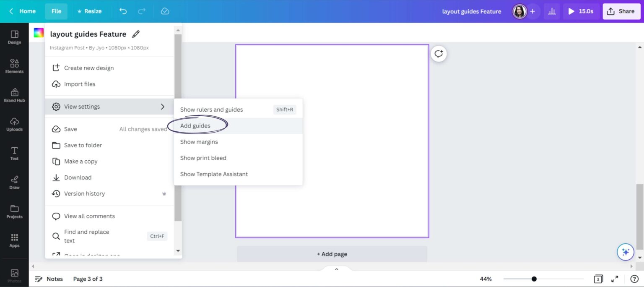Open the Draw panel
The width and height of the screenshot is (644, 287).
pos(14,182)
